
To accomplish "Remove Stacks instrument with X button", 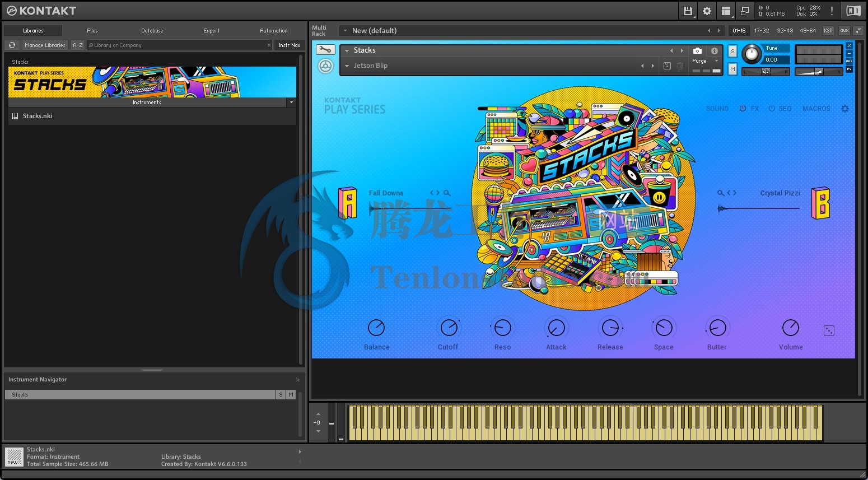I will coord(849,46).
